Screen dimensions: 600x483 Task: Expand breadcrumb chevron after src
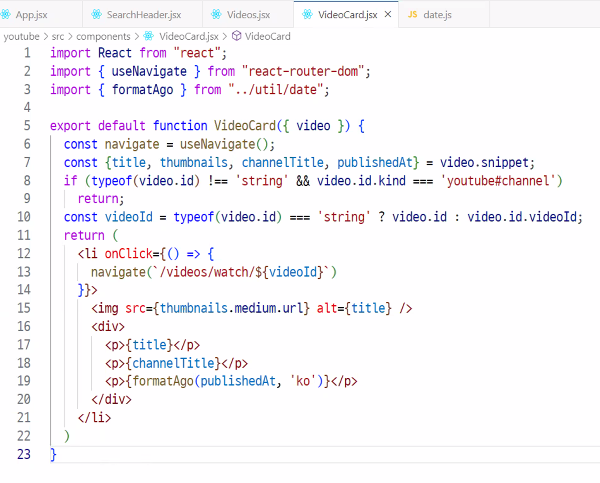click(70, 36)
